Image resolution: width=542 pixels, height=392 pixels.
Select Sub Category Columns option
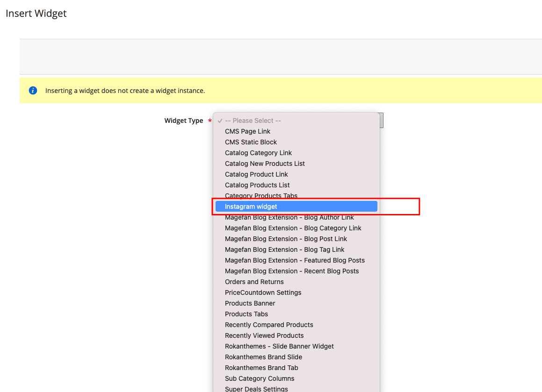pyautogui.click(x=296, y=378)
